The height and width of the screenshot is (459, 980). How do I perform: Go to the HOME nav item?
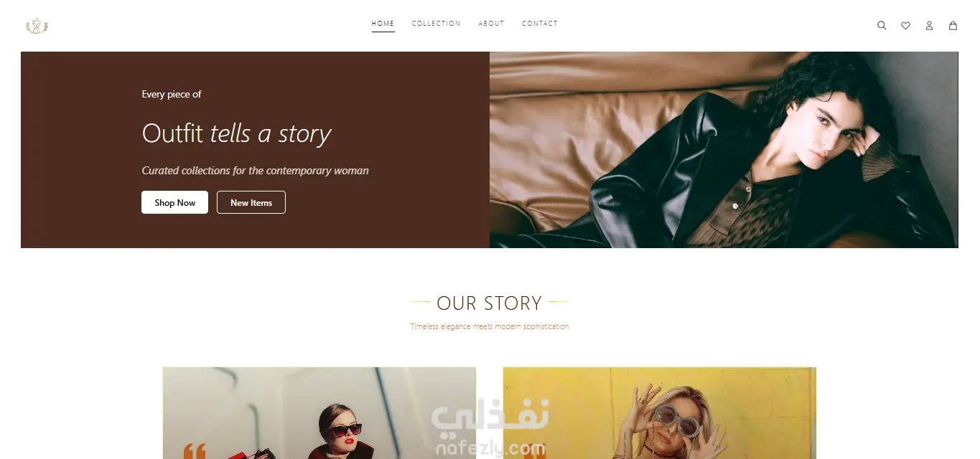point(383,24)
